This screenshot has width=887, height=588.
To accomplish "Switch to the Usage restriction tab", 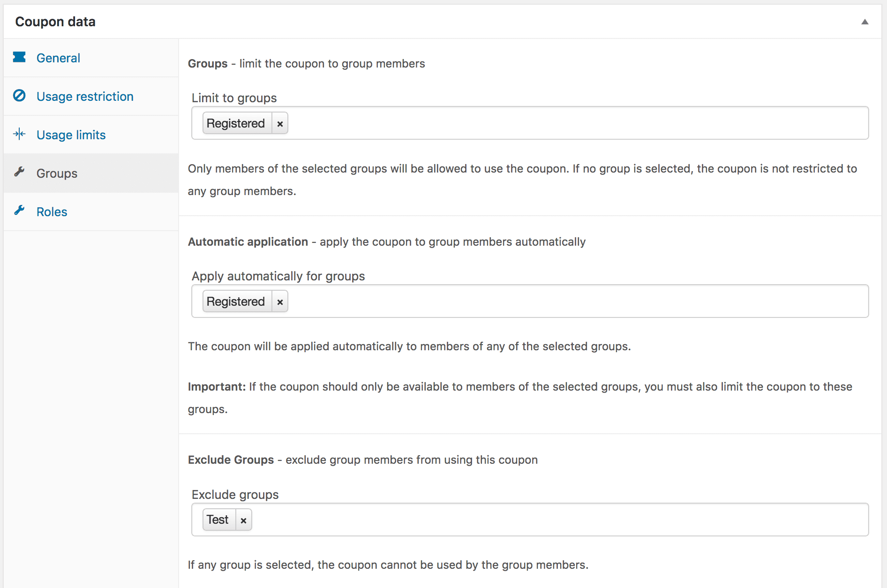I will coord(85,97).
